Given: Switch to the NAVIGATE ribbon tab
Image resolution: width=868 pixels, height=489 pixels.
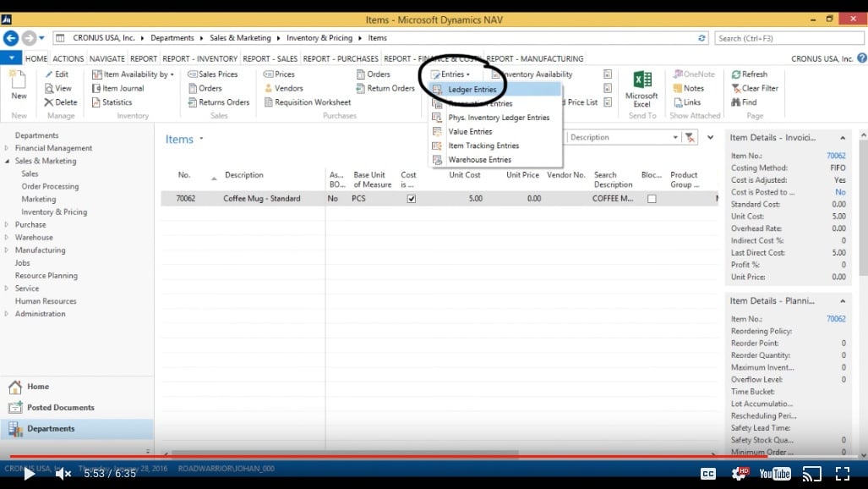Looking at the screenshot, I should 106,58.
